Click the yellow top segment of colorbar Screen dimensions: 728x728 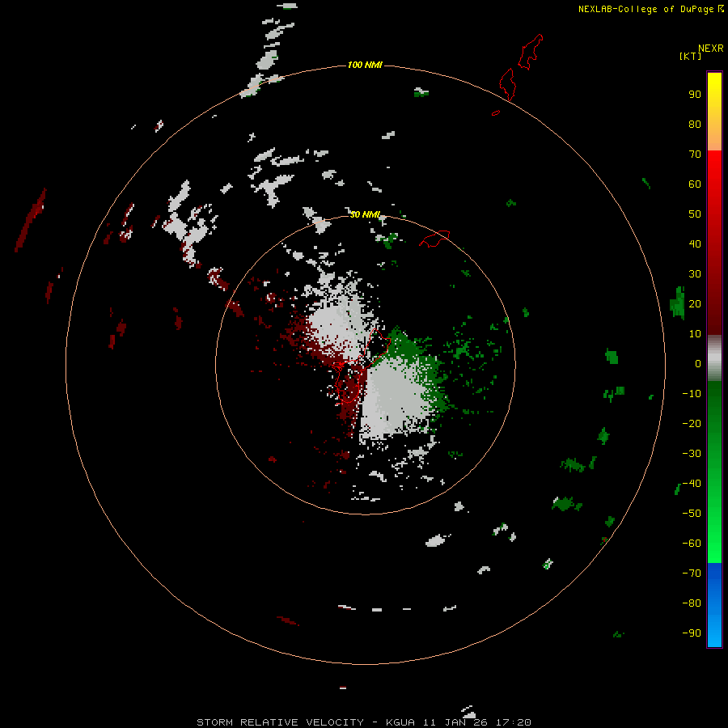(714, 112)
